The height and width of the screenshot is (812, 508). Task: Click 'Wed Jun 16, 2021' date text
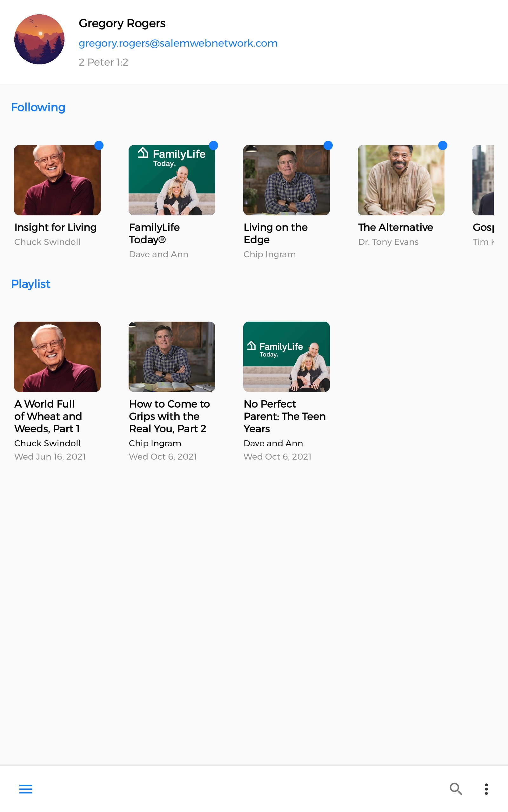click(x=50, y=457)
